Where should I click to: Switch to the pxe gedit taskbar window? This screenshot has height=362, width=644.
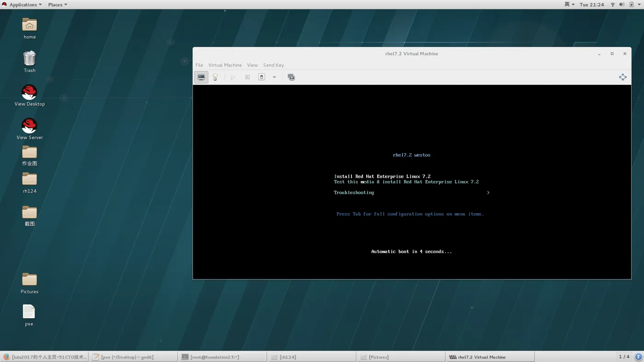click(133, 357)
